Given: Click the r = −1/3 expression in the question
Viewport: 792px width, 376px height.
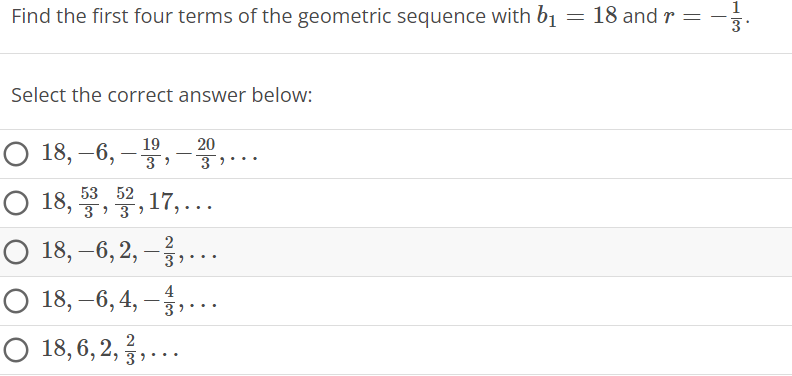Looking at the screenshot, I should pos(703,17).
